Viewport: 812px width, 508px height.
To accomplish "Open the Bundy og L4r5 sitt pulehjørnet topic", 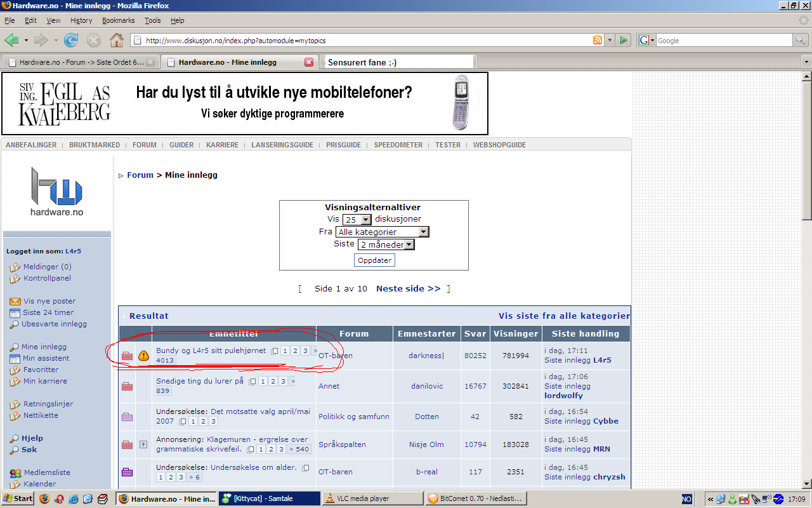I will pos(211,351).
